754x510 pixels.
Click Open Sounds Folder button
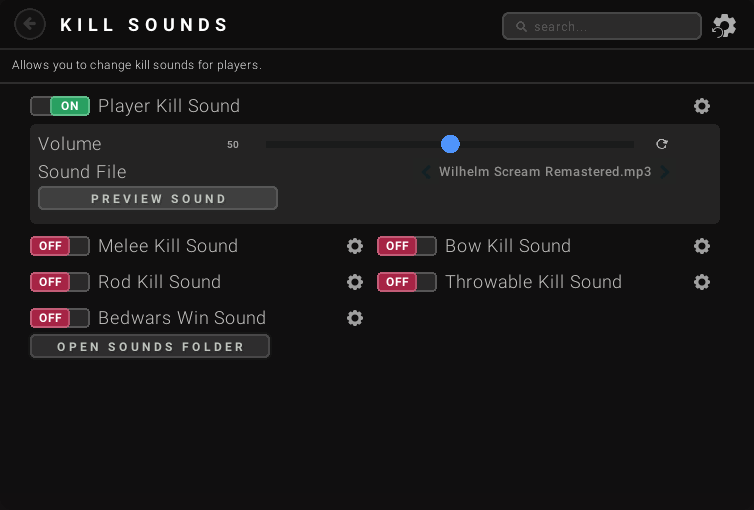coord(150,346)
